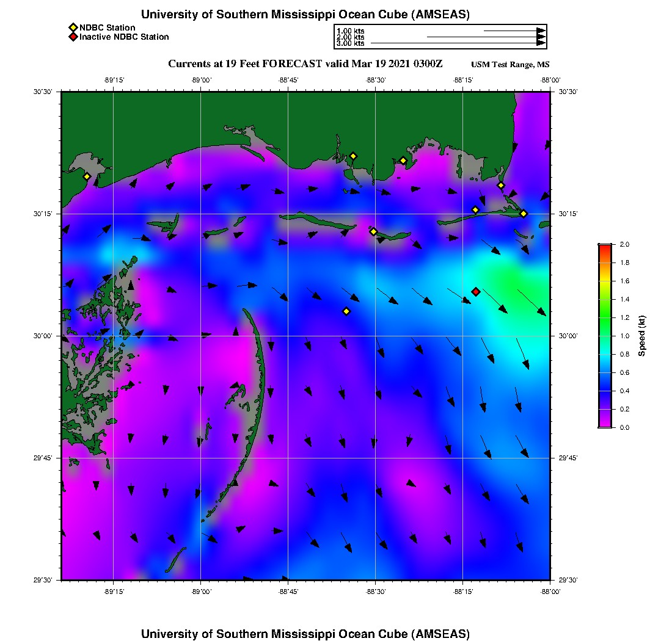Viewport: 672px width, 641px height.
Task: Click the red Inactive NDBC Station legend diamond
Action: 73,37
